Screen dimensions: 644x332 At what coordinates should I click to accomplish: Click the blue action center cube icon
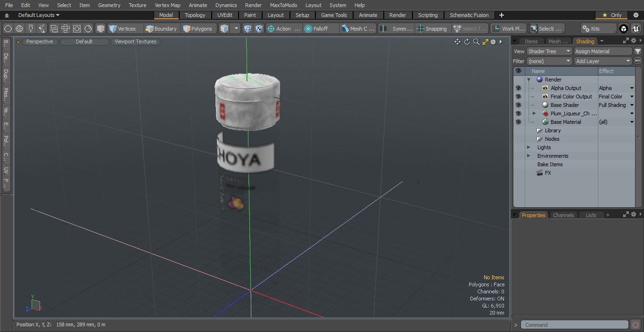coord(248,29)
